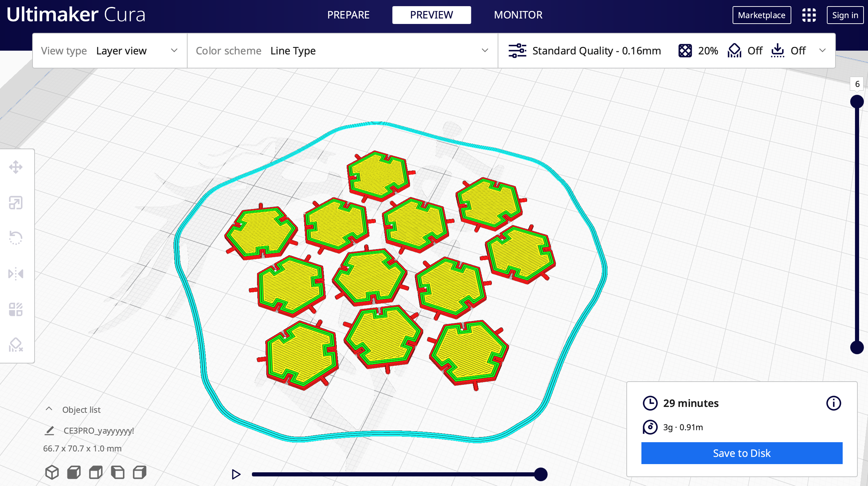
Task: Collapse the Object list
Action: point(49,409)
